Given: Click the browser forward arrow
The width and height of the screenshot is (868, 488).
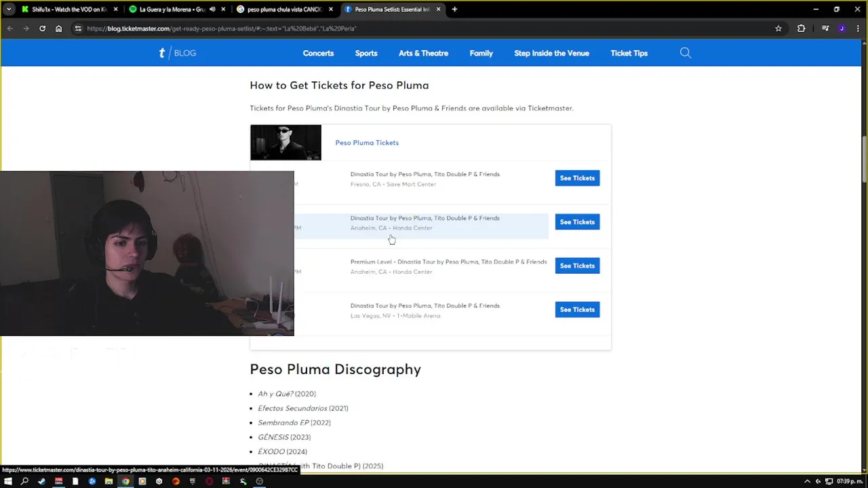Looking at the screenshot, I should point(26,28).
